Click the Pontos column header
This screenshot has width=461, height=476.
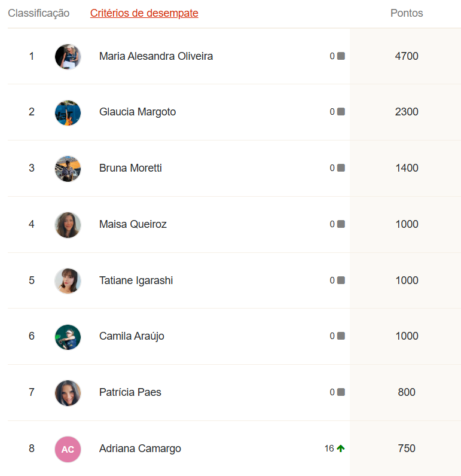407,13
